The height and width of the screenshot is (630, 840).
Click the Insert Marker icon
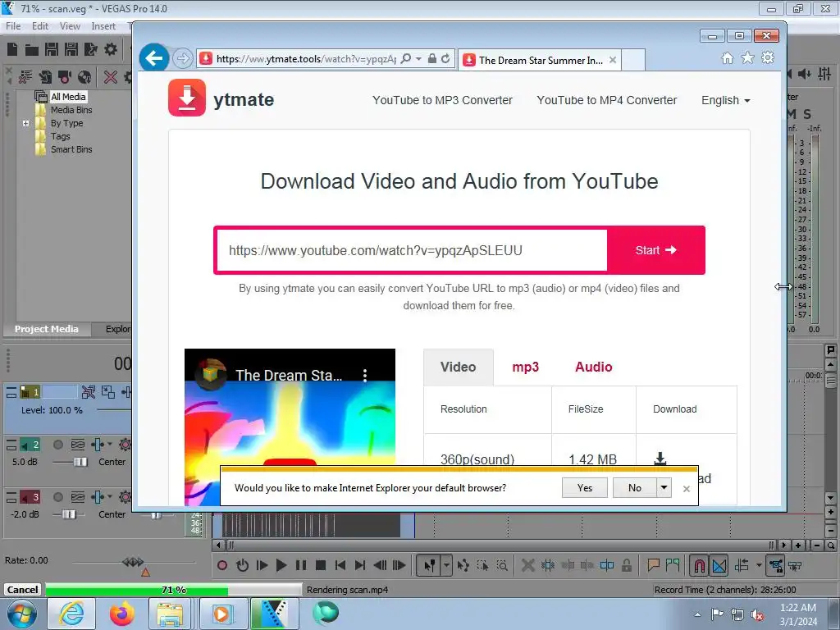[x=653, y=565]
